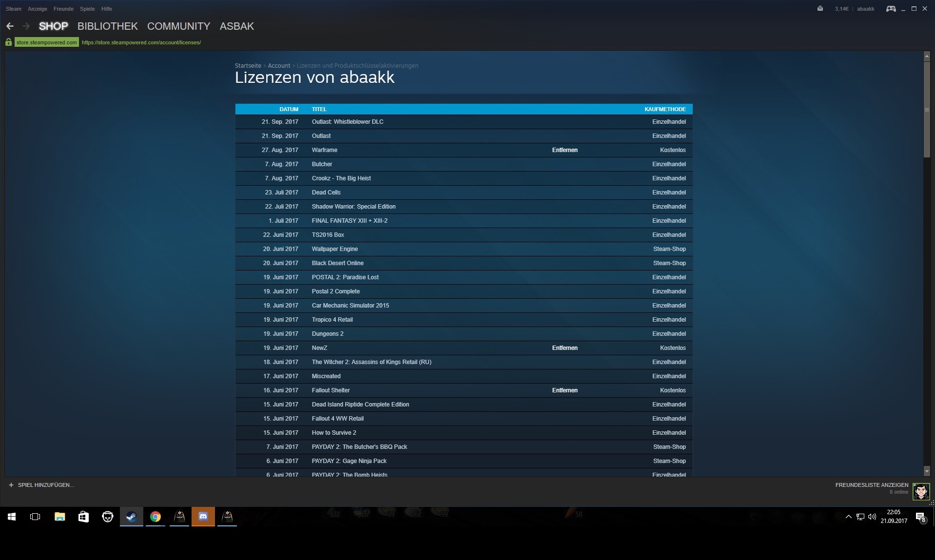Open the abaakk account name dropdown
The image size is (935, 560).
click(x=866, y=9)
